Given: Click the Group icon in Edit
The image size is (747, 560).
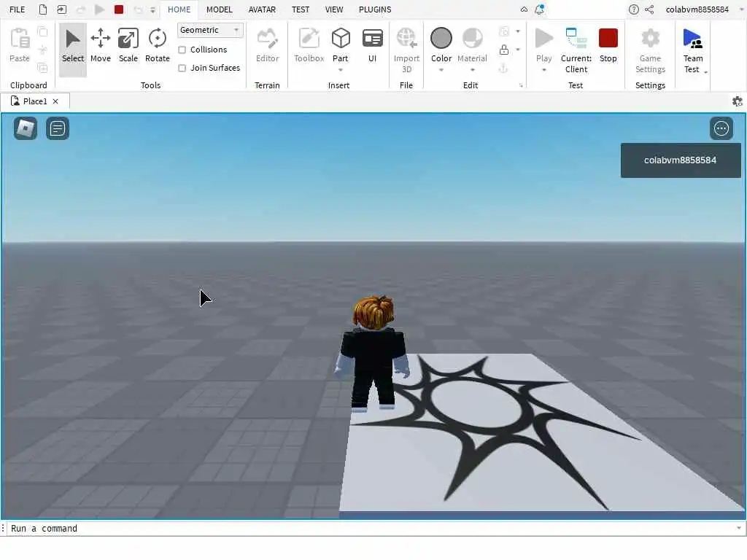Looking at the screenshot, I should 504,31.
